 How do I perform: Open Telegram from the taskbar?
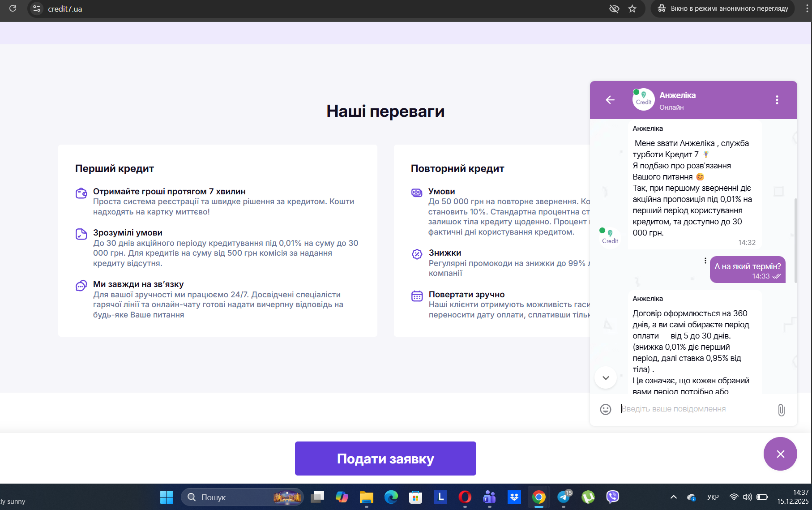[x=564, y=497]
